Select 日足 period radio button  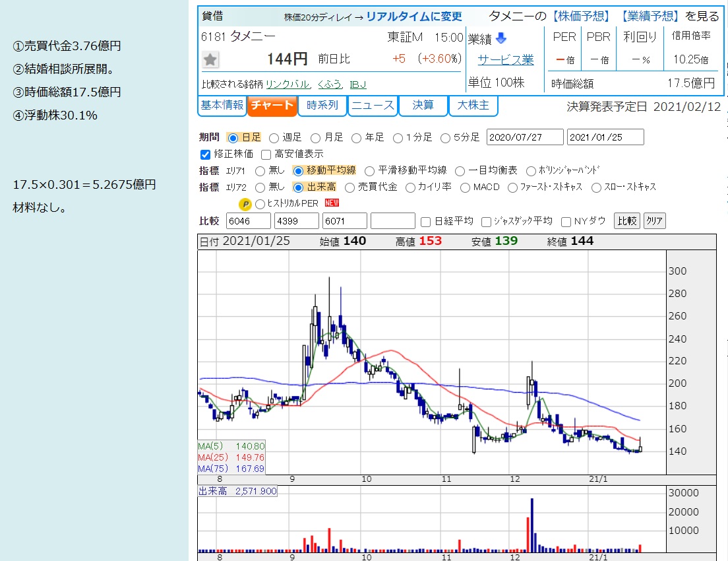[233, 138]
